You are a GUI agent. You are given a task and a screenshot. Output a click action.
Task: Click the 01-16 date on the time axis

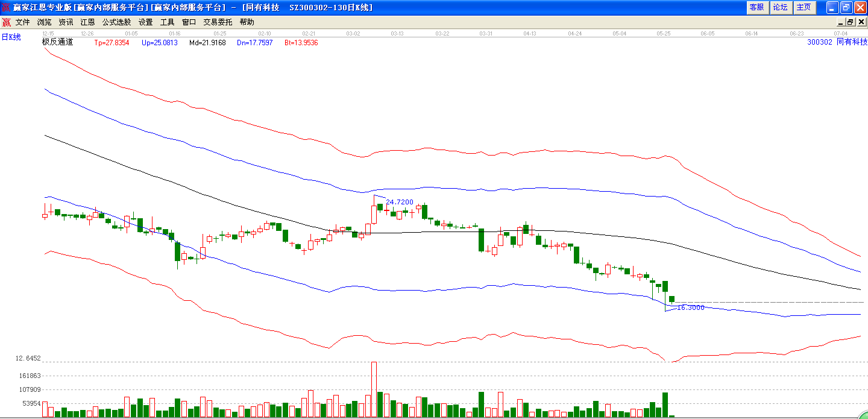[x=175, y=33]
